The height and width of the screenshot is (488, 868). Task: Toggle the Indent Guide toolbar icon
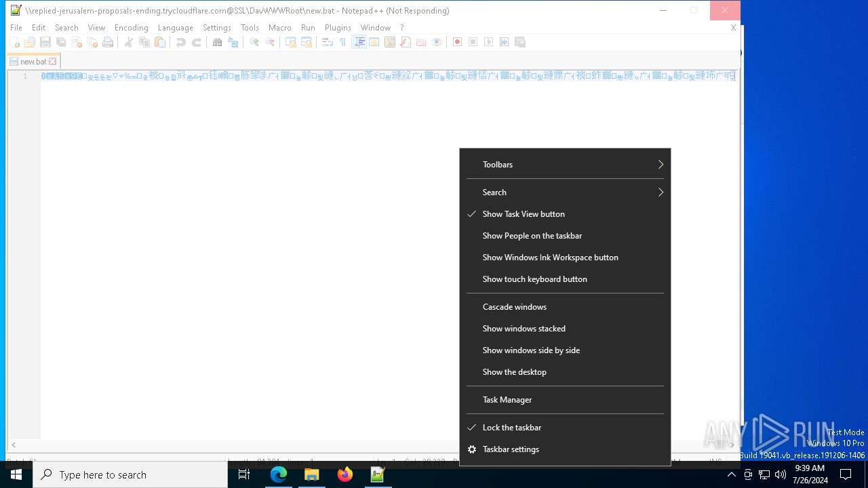359,42
